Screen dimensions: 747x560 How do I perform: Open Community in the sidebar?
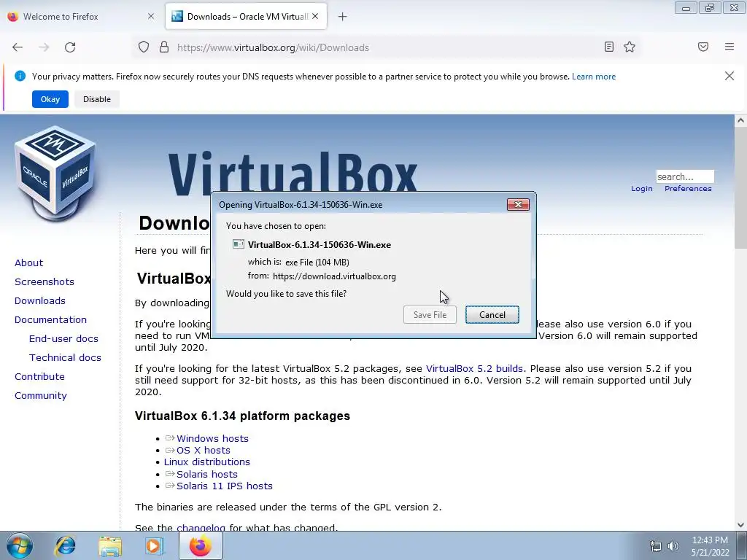point(41,396)
